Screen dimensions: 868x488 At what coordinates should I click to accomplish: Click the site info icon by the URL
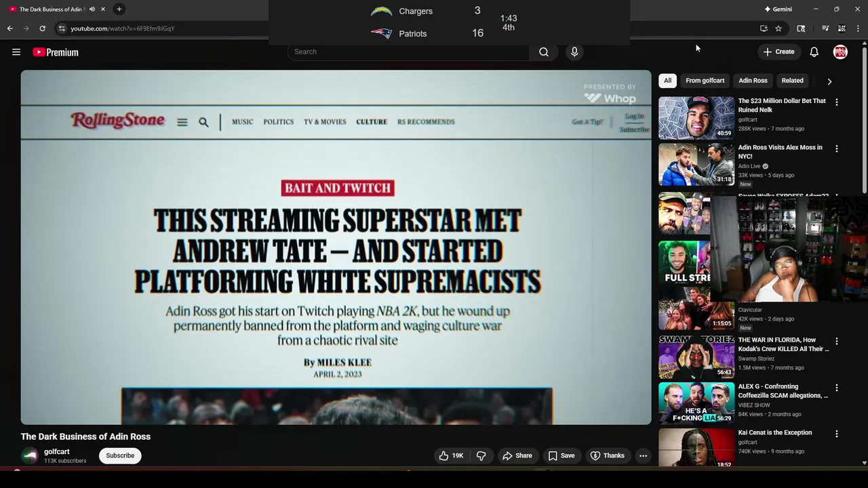point(62,28)
